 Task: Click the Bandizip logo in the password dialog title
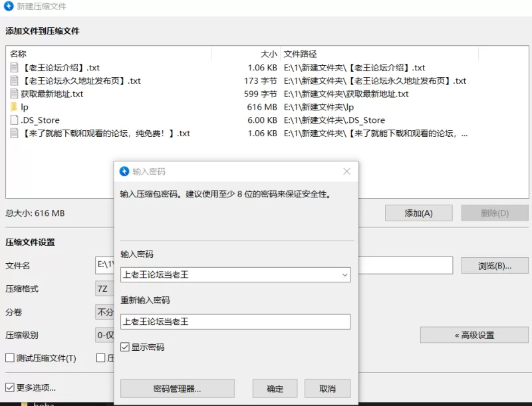[124, 171]
